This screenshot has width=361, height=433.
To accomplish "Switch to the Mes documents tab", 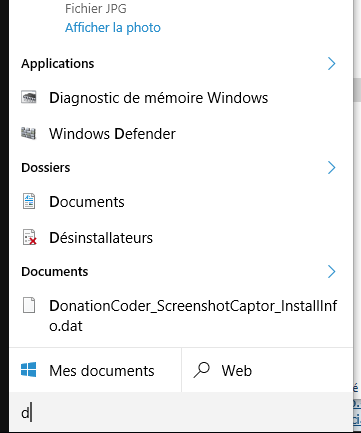I will 95,370.
